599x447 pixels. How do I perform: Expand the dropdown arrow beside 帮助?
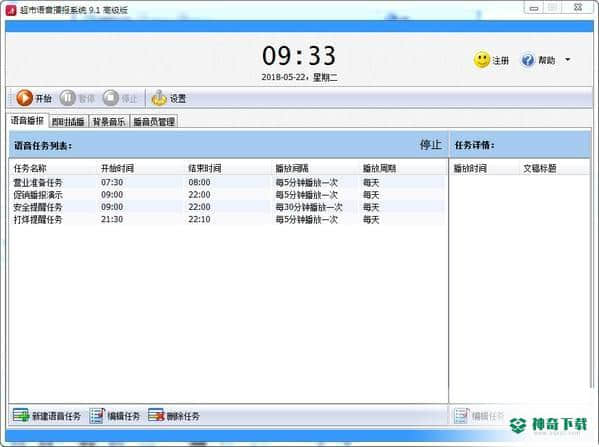568,60
